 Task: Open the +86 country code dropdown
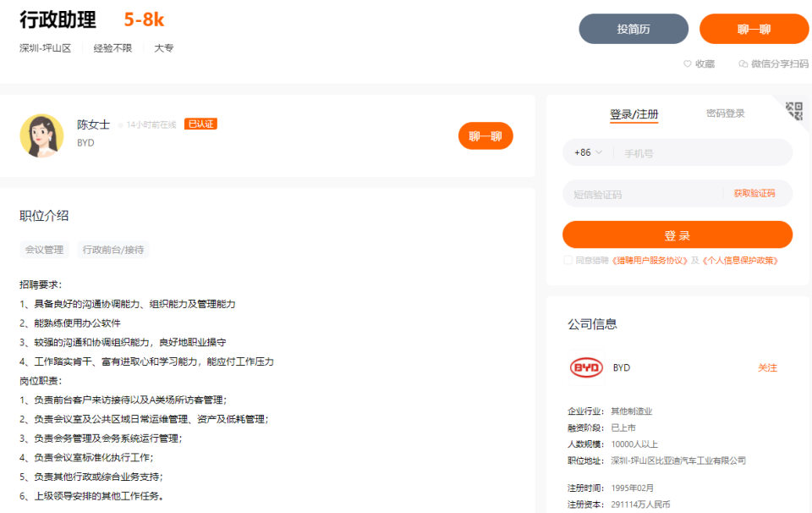point(589,152)
